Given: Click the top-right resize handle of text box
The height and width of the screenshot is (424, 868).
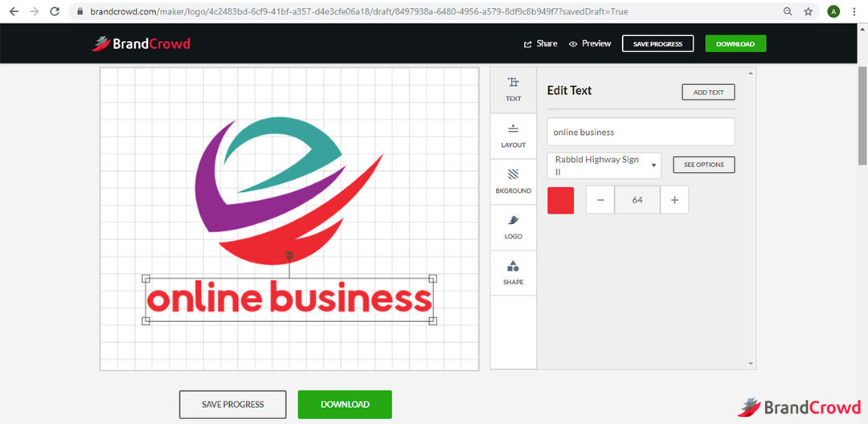Looking at the screenshot, I should click(x=433, y=278).
